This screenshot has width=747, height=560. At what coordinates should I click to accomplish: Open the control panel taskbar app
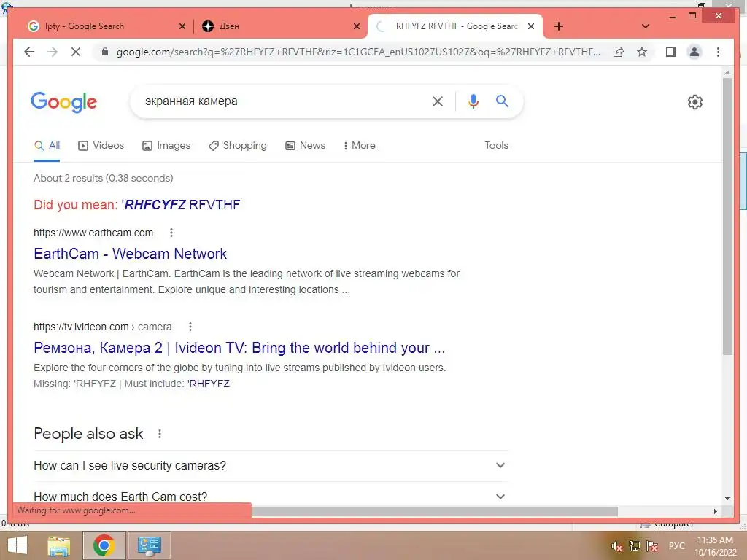150,545
